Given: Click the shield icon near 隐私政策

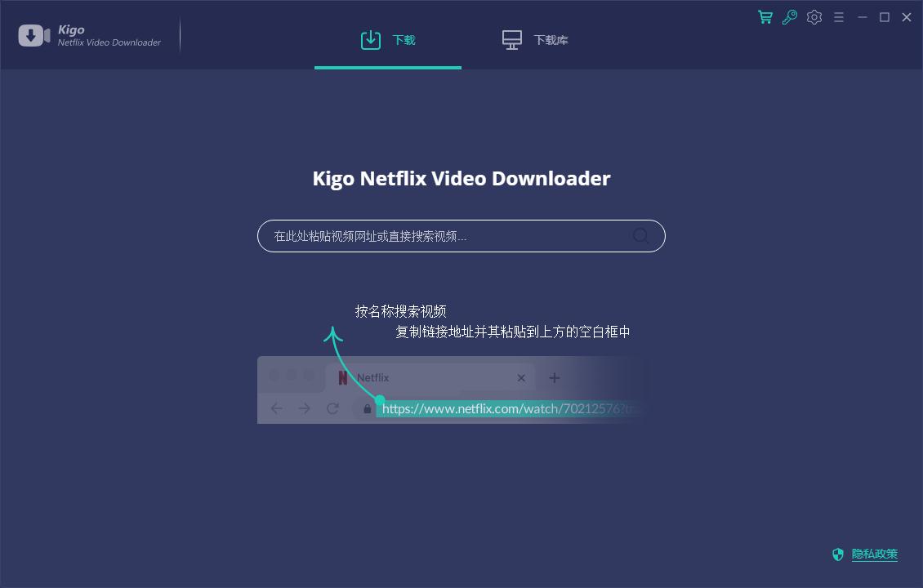Looking at the screenshot, I should pos(838,554).
